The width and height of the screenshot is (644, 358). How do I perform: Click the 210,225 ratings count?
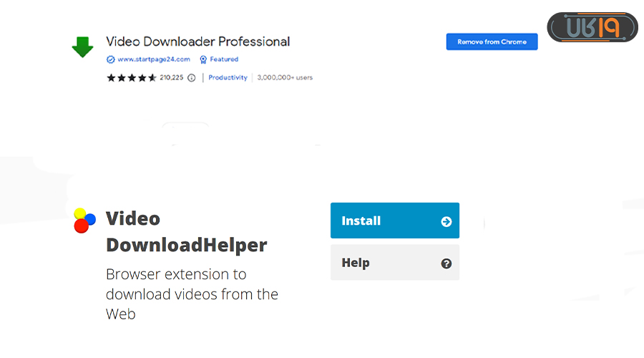171,77
